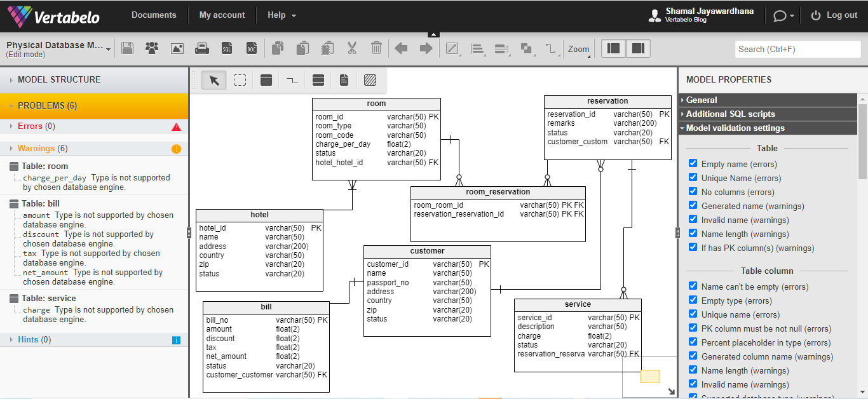Image resolution: width=868 pixels, height=399 pixels.
Task: Click the Cut scissors icon
Action: tap(351, 48)
